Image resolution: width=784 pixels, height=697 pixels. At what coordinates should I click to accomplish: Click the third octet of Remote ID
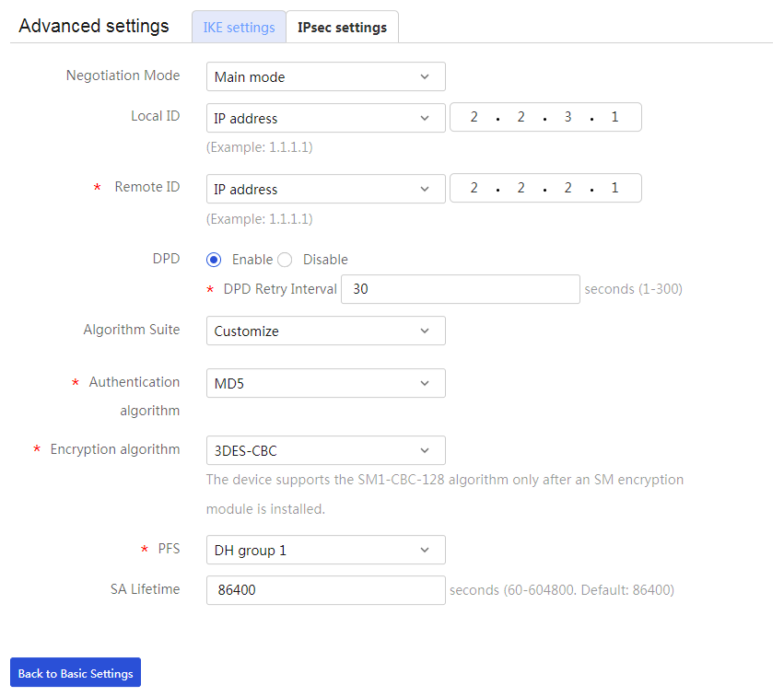[x=568, y=188]
